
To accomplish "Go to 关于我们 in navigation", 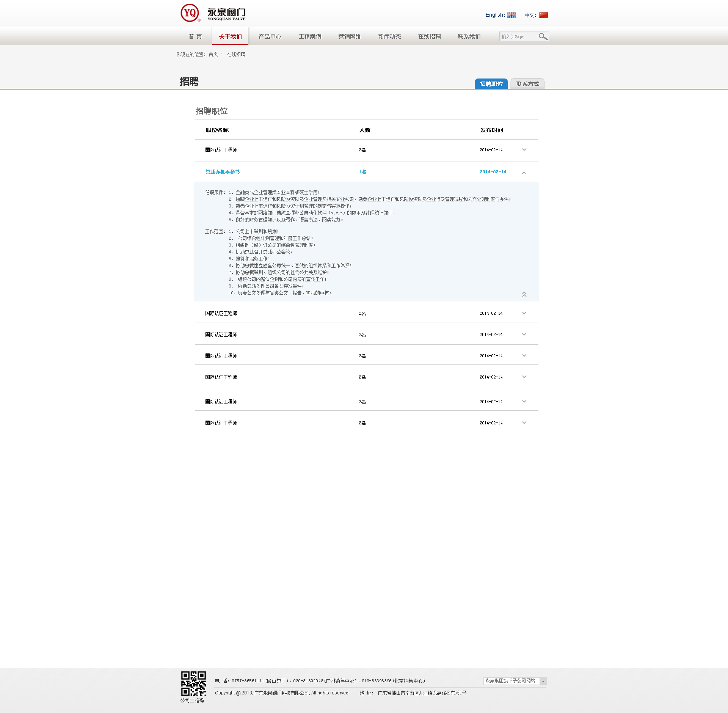I will click(x=230, y=36).
